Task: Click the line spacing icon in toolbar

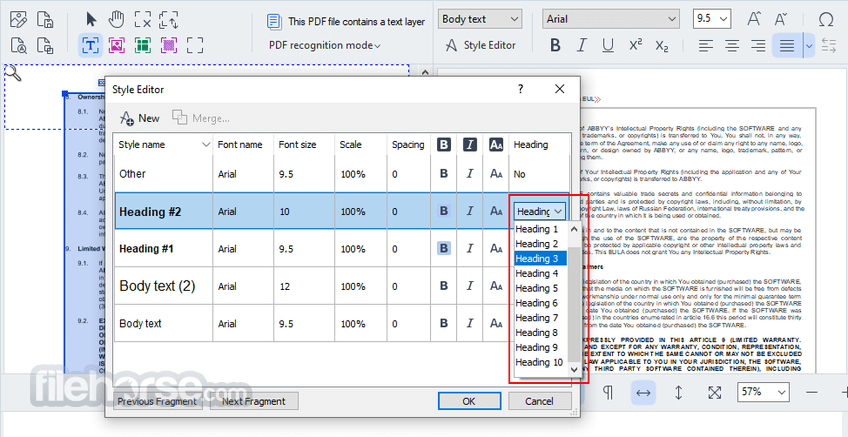Action: click(829, 45)
